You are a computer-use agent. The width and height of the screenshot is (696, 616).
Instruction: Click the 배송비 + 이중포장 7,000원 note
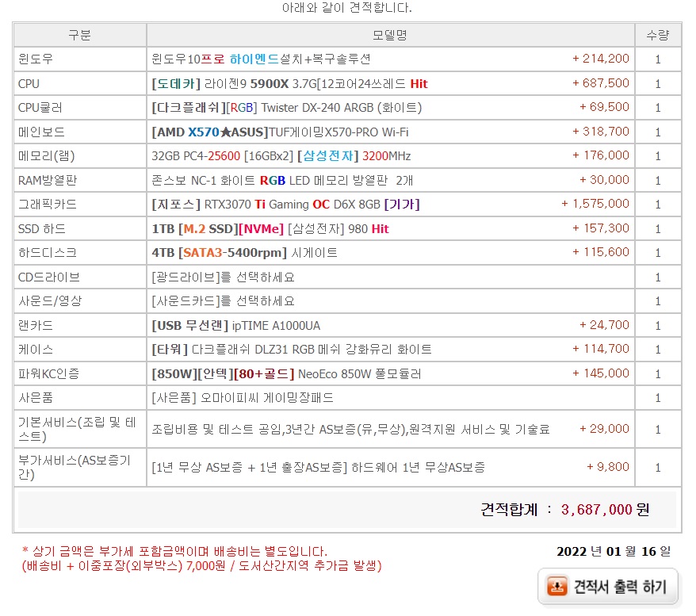202,566
